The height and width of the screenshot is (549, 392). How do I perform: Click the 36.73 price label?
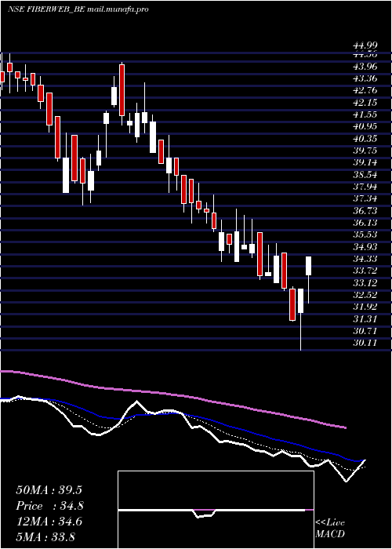[365, 211]
